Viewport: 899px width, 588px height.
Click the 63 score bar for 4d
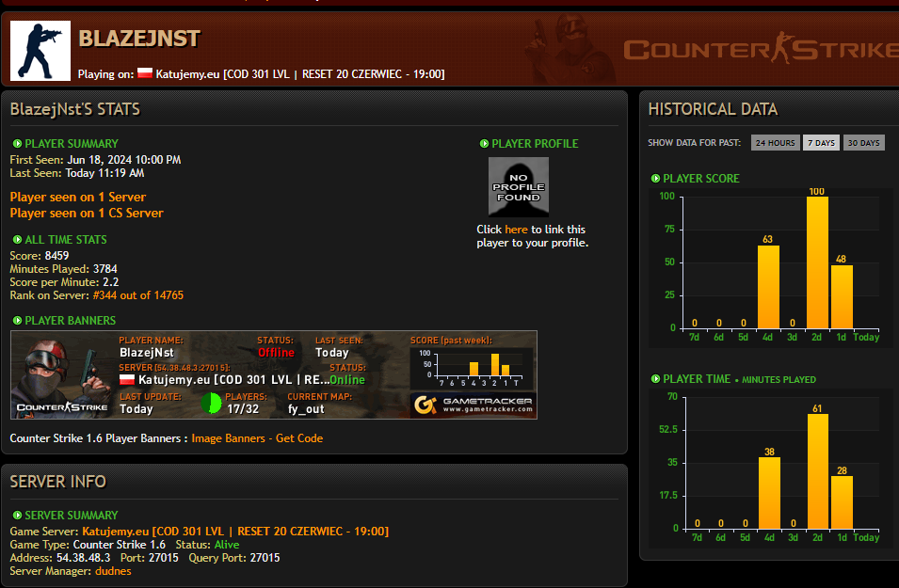pyautogui.click(x=768, y=287)
